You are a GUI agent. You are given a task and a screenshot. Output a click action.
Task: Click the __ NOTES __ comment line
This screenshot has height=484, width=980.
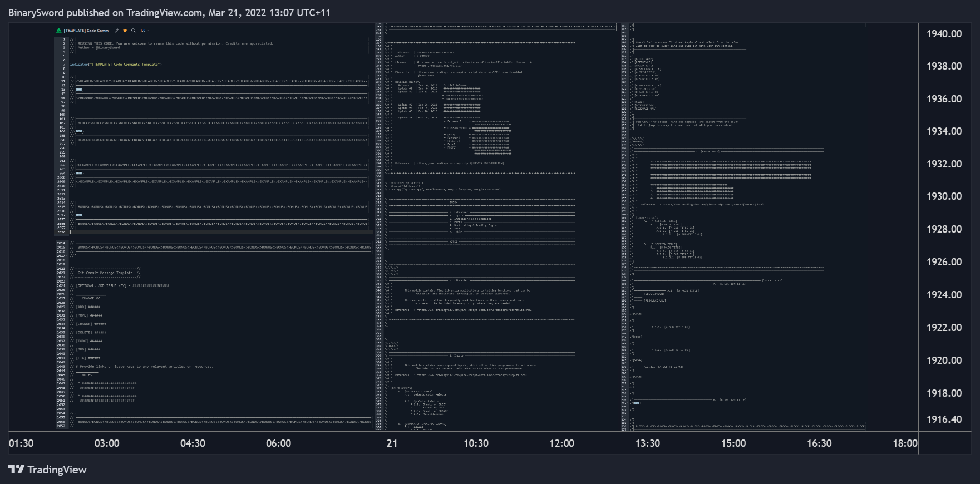[x=85, y=375]
